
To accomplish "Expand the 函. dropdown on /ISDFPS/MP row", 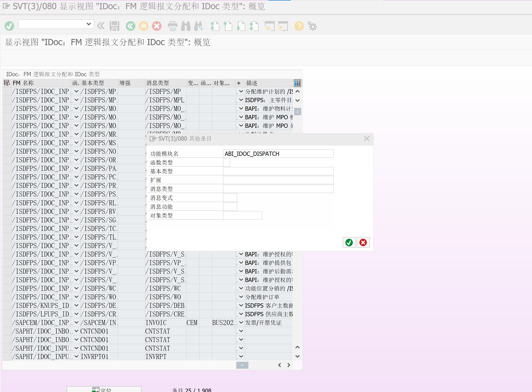I will [x=76, y=91].
